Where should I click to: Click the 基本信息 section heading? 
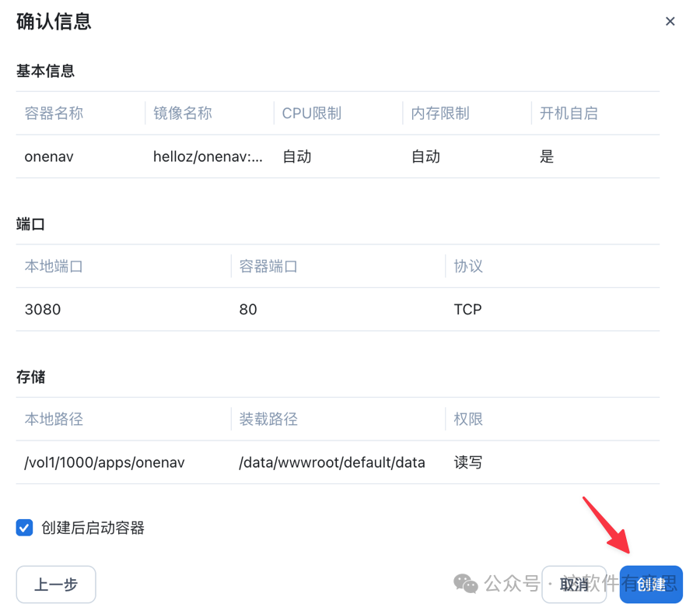coord(46,71)
